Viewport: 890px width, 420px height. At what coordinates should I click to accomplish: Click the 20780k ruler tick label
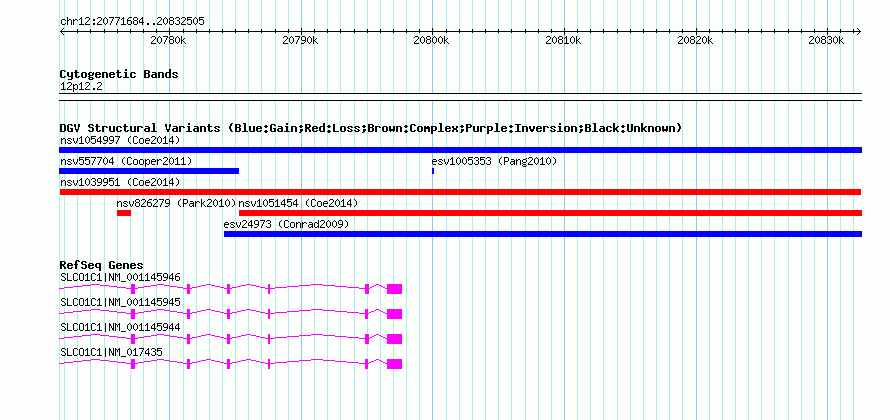point(168,41)
